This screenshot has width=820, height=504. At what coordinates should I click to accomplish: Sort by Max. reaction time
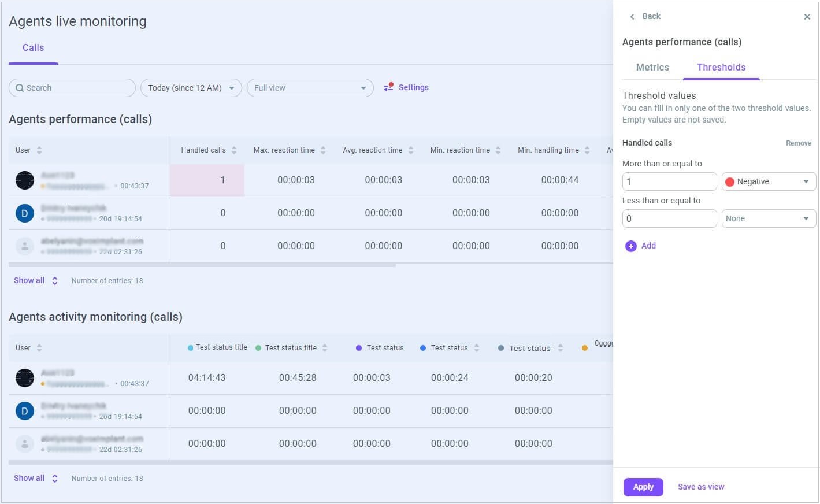point(323,150)
